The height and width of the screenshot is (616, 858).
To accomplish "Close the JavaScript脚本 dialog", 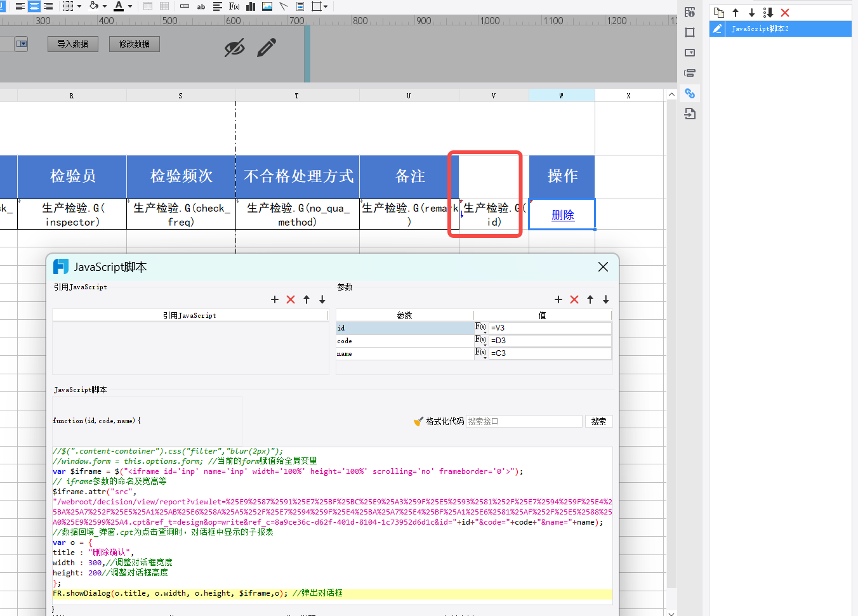I will 603,267.
